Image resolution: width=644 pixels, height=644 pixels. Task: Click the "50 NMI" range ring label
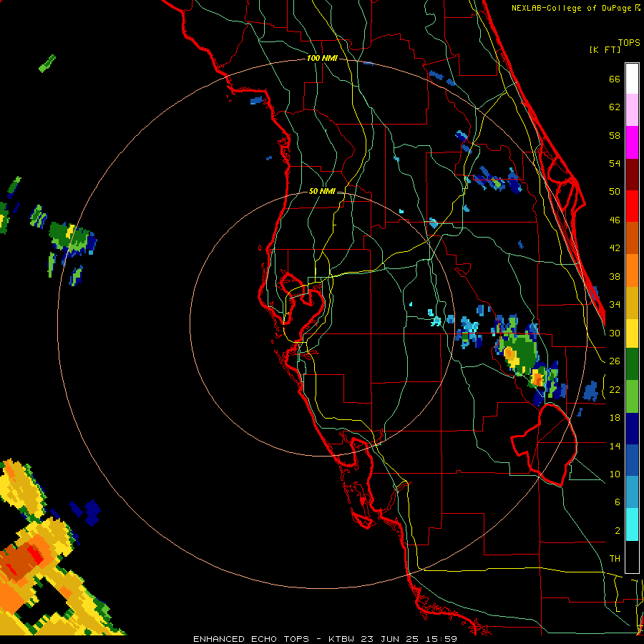322,191
